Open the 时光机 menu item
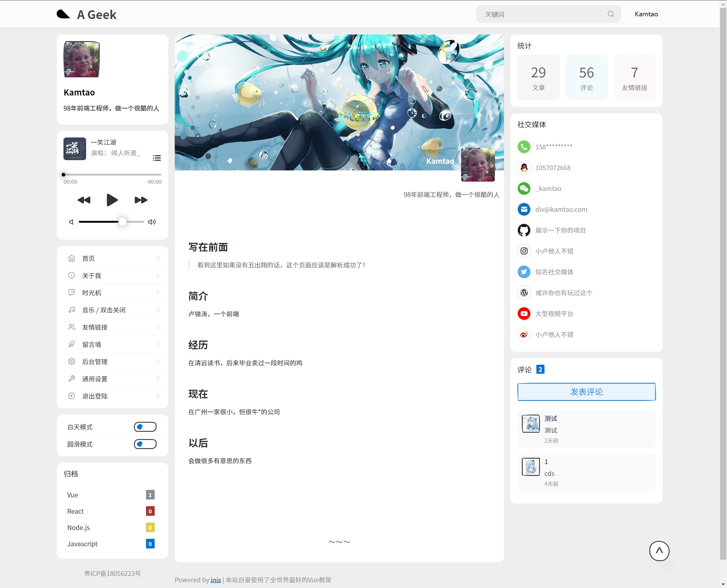Screen dimensions: 727x588 (112, 293)
